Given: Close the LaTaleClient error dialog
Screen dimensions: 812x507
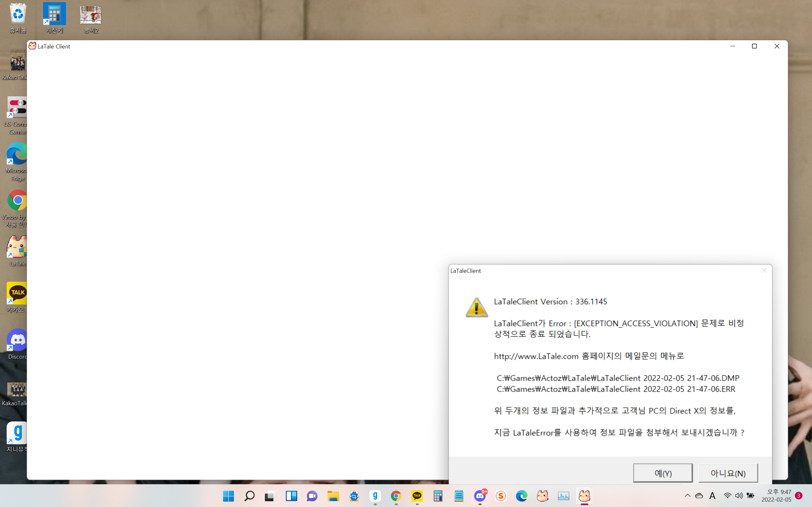Looking at the screenshot, I should click(x=764, y=270).
